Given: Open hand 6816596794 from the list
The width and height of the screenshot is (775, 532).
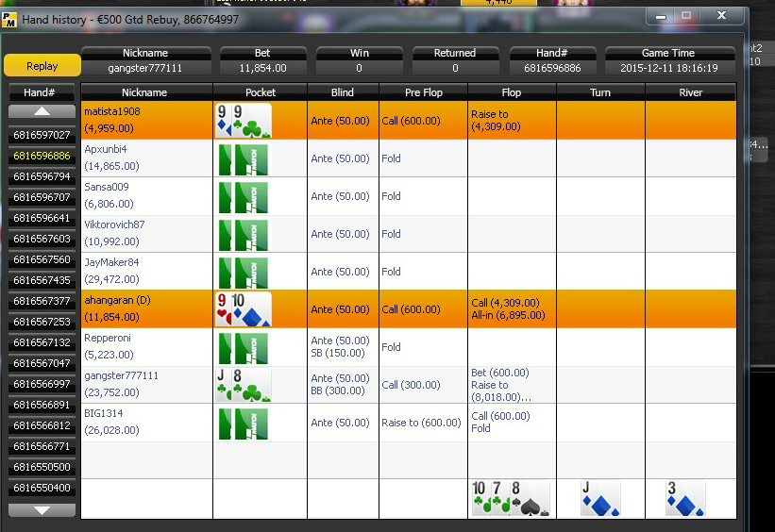Looking at the screenshot, I should pos(42,176).
